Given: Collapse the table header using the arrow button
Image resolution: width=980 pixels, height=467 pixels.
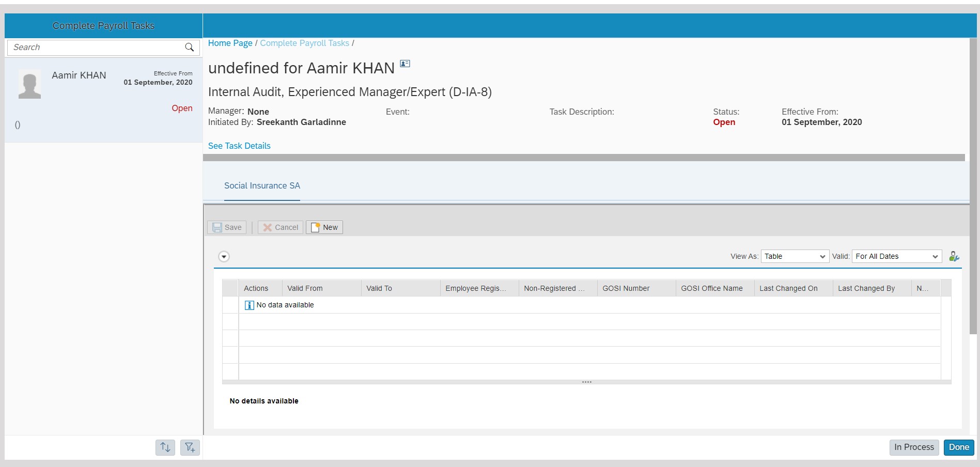Looking at the screenshot, I should [224, 256].
